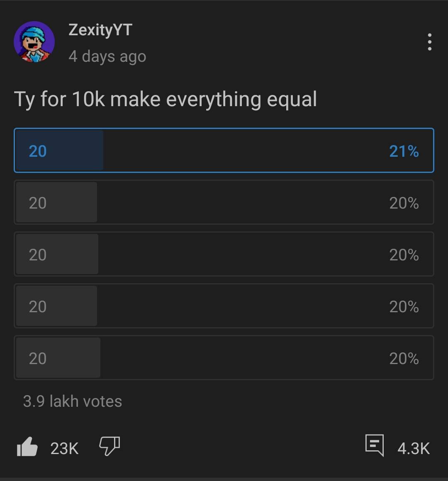Open the ZexityYT channel name link

[x=100, y=30]
